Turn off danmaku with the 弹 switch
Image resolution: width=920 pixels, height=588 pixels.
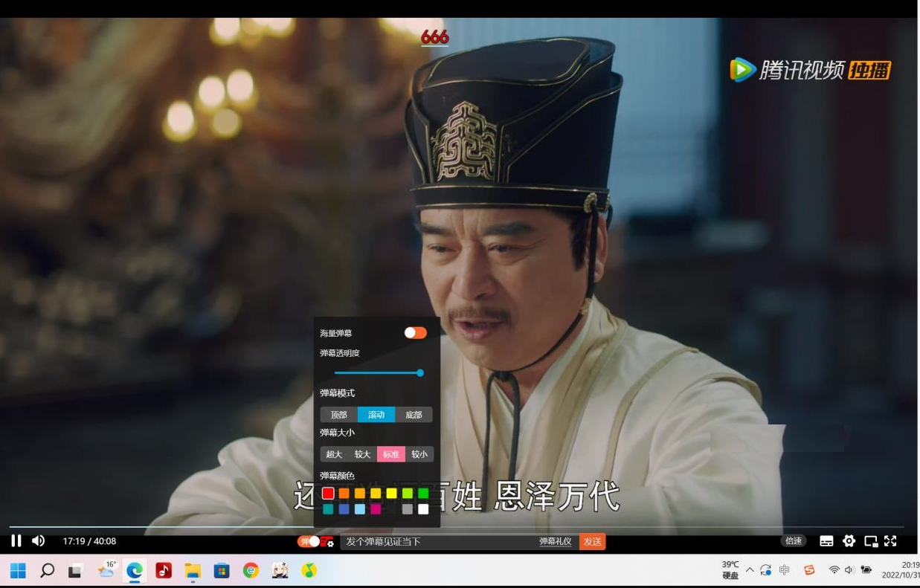[x=309, y=542]
